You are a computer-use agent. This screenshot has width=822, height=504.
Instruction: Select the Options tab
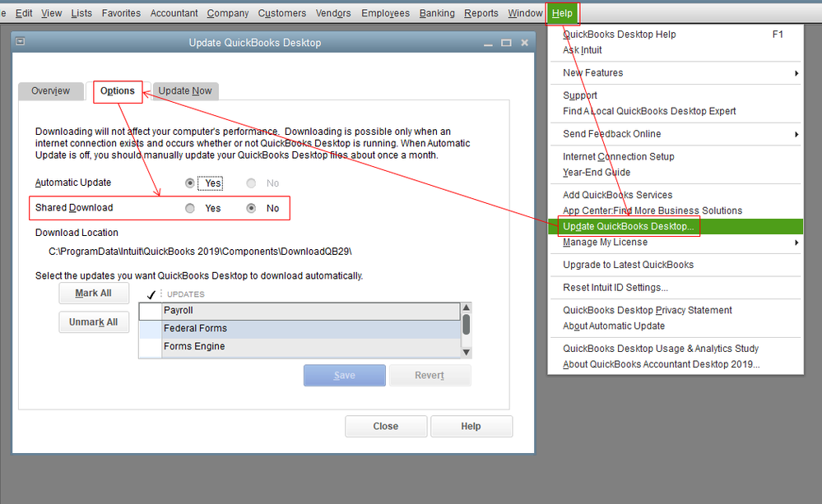118,91
